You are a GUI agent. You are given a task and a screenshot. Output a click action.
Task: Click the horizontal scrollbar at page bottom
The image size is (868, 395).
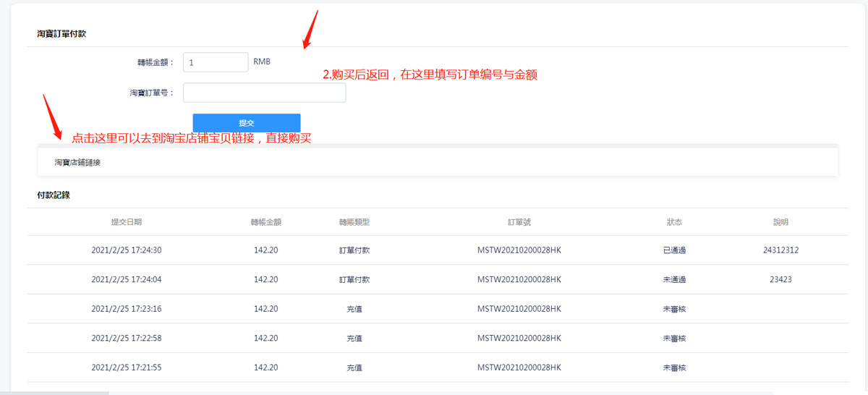point(54,393)
